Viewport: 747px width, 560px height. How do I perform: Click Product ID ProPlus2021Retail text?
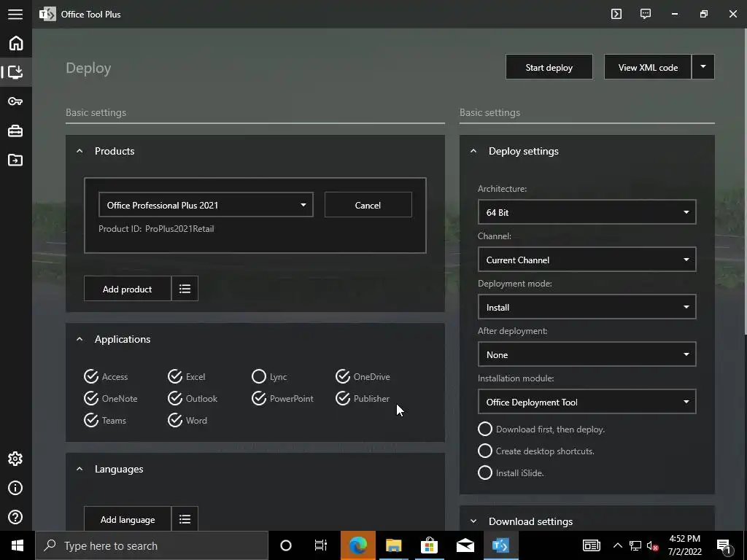coord(156,228)
